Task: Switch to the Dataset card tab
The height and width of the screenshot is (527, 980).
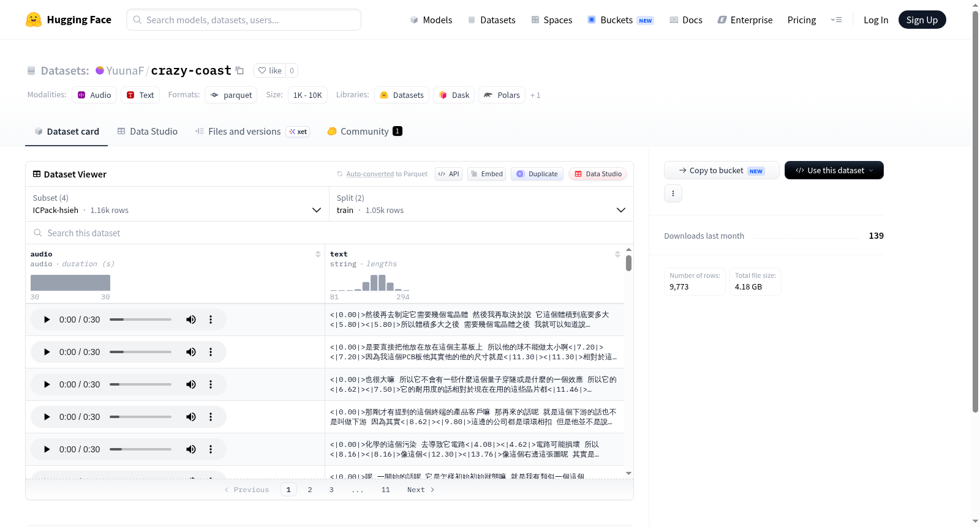Action: (66, 131)
